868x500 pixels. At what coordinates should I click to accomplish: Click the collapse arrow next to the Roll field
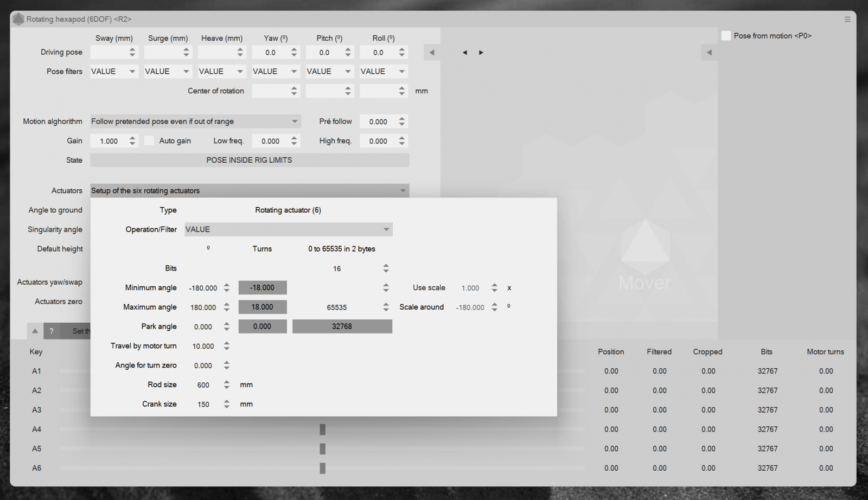click(432, 53)
